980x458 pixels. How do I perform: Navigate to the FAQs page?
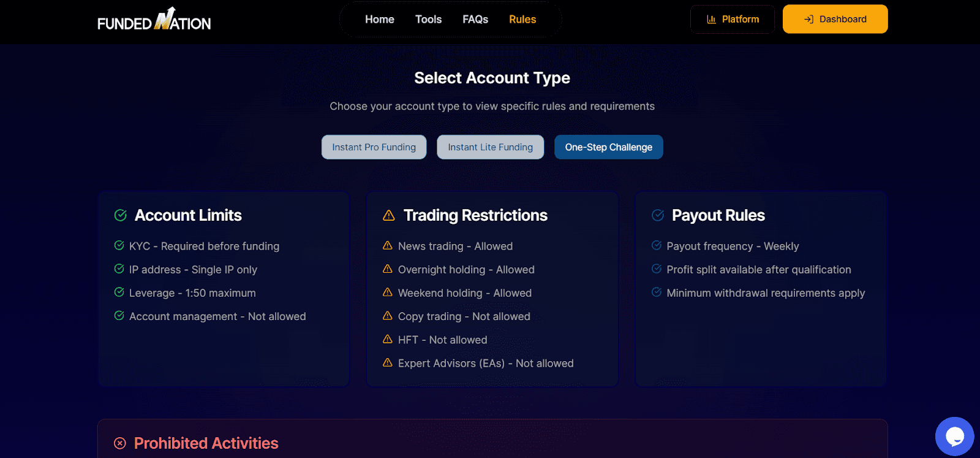(475, 20)
